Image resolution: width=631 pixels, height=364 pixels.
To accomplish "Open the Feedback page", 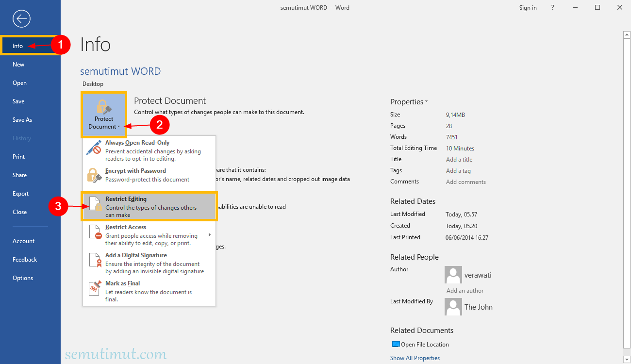I will point(30,260).
